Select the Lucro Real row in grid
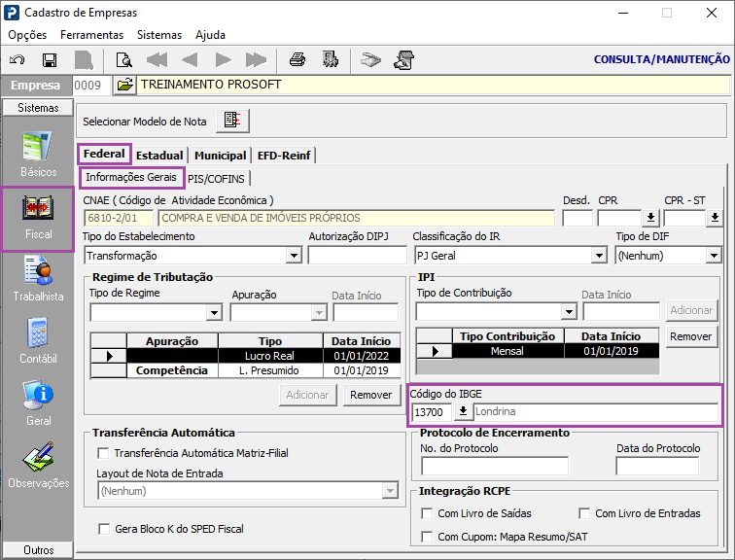The image size is (735, 560). point(246,356)
